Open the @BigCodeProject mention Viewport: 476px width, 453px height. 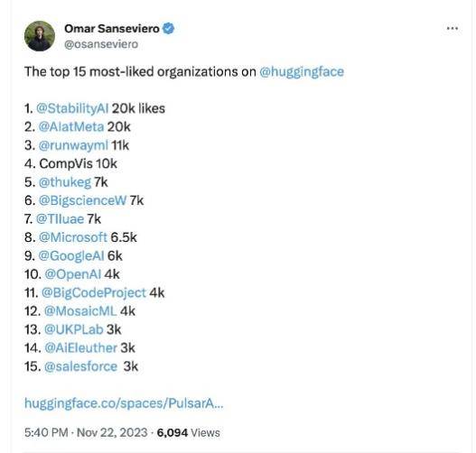coord(94,293)
